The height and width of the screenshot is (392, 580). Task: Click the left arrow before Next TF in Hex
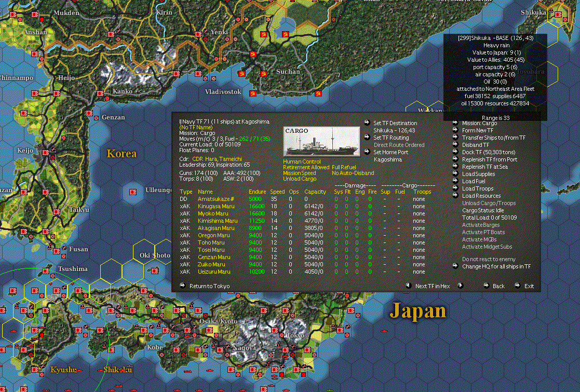tap(408, 286)
